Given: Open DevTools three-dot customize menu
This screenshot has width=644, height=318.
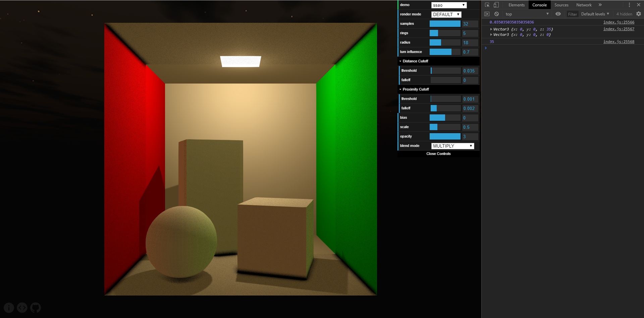Looking at the screenshot, I should click(629, 5).
